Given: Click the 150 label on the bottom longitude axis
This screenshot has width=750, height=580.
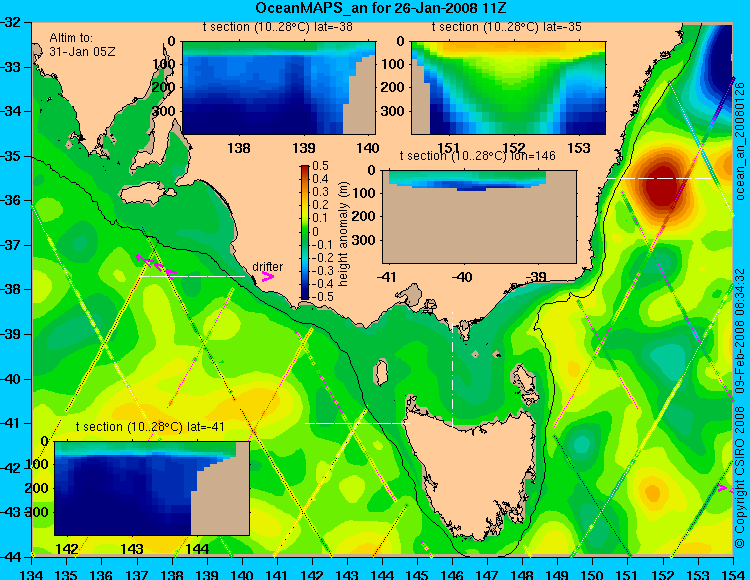Looking at the screenshot, I should pyautogui.click(x=593, y=574).
